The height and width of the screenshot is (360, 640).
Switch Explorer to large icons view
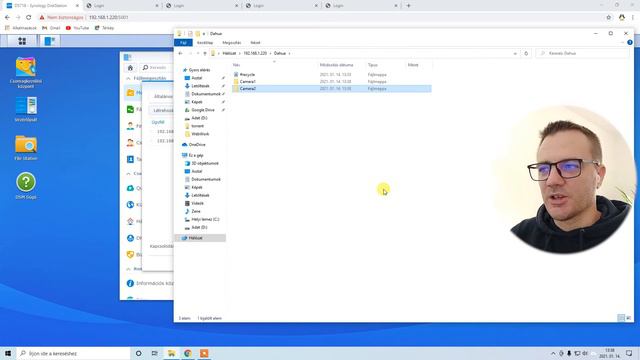pyautogui.click(x=629, y=318)
